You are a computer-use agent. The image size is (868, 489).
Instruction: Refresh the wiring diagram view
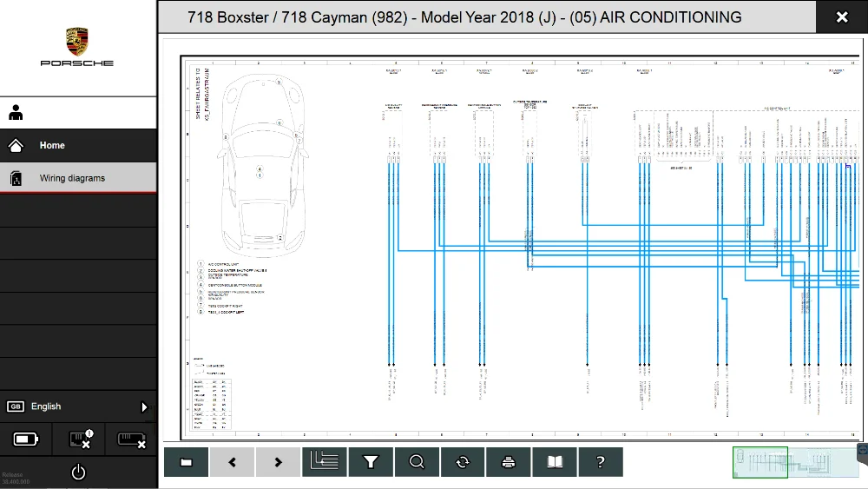[463, 462]
